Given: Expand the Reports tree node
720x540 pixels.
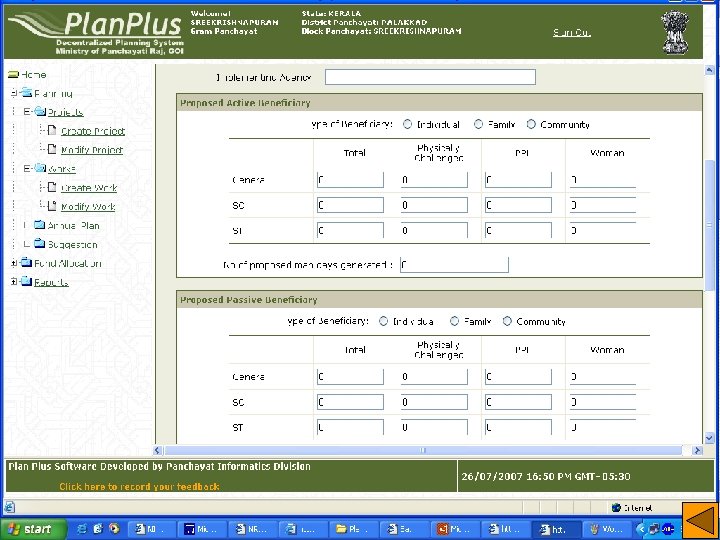Looking at the screenshot, I should [14, 282].
